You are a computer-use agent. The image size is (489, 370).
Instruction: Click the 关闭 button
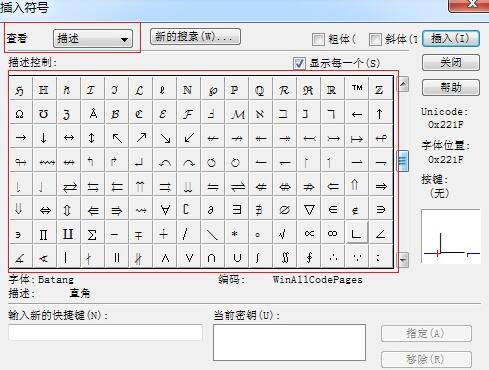point(451,62)
